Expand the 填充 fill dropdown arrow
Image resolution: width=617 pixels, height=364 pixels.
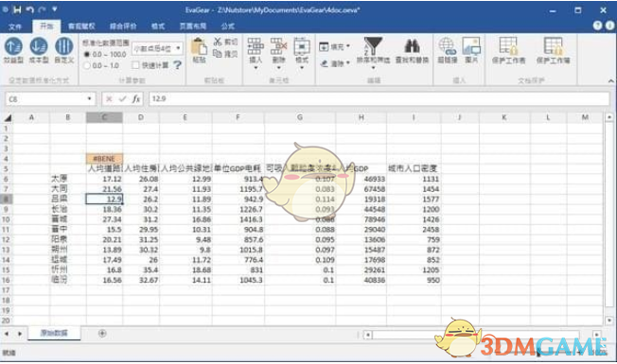(348, 46)
